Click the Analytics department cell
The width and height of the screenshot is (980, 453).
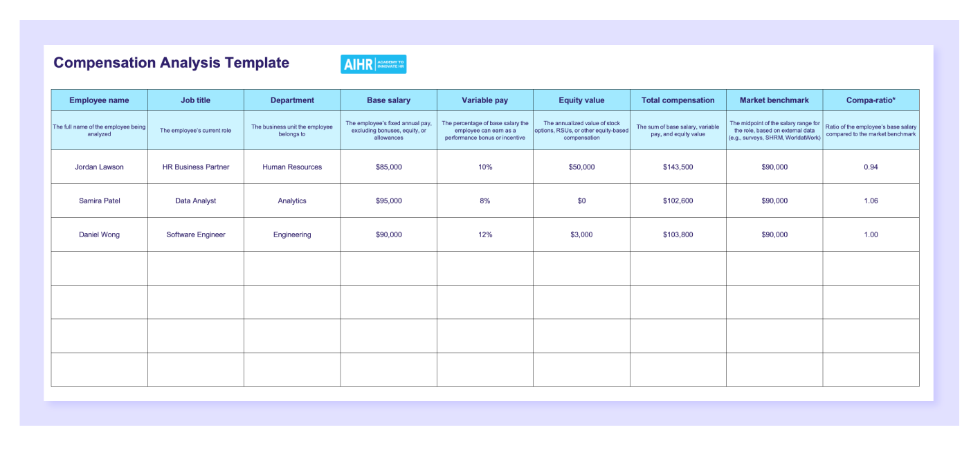[x=292, y=201]
